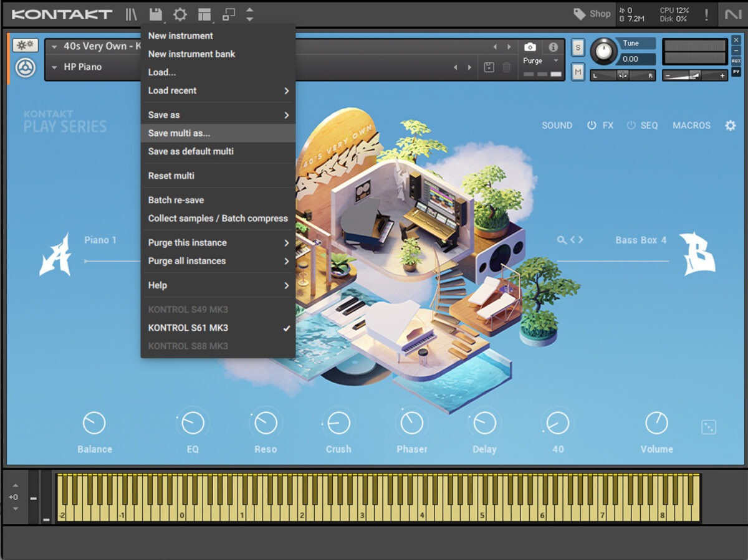This screenshot has height=560, width=748.
Task: Toggle the FX power switch
Action: tap(592, 125)
